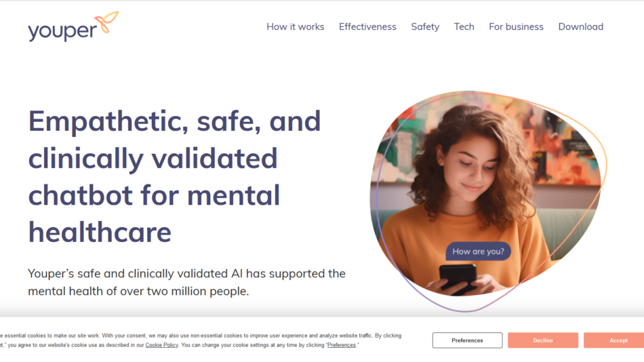Open the Tech navigation link
This screenshot has height=362, width=644.
coord(464,27)
